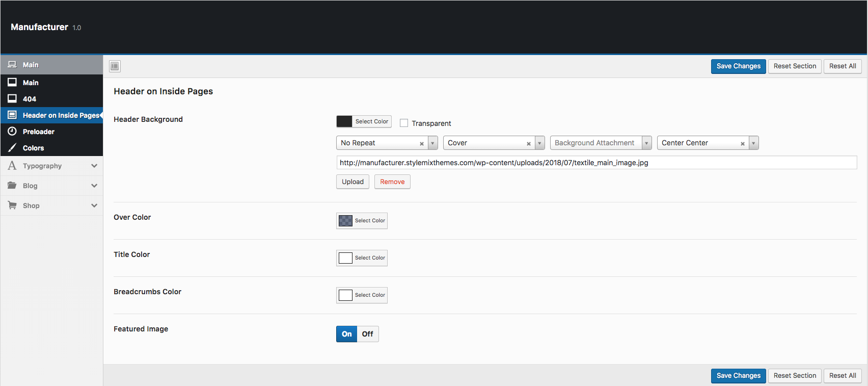Click the Preloader clock icon in sidebar

pos(12,132)
